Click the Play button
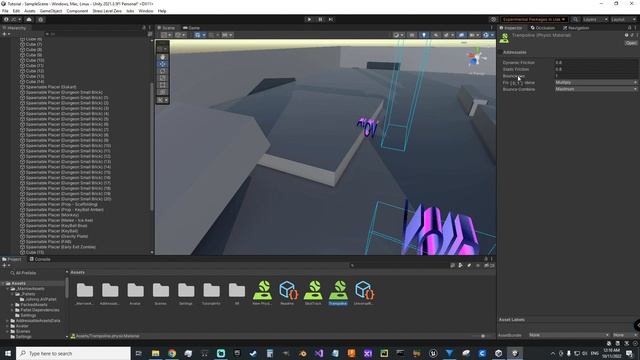This screenshot has height=360, width=640. pos(309,19)
